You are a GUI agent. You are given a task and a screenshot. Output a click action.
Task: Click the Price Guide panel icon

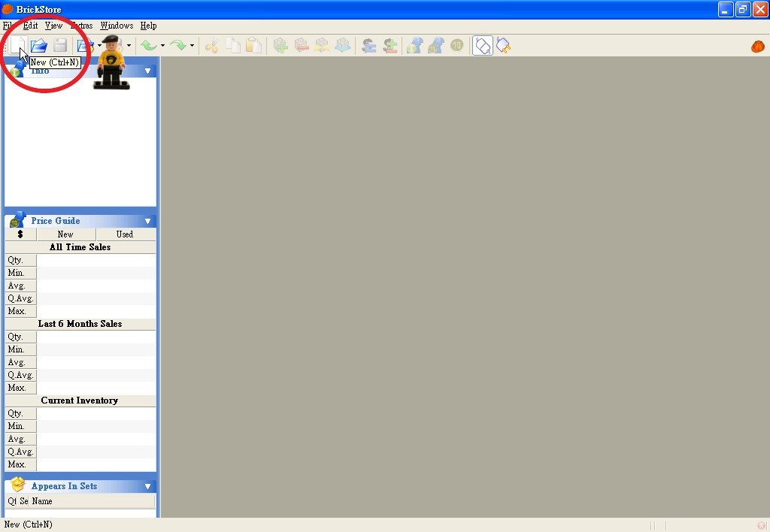[18, 220]
